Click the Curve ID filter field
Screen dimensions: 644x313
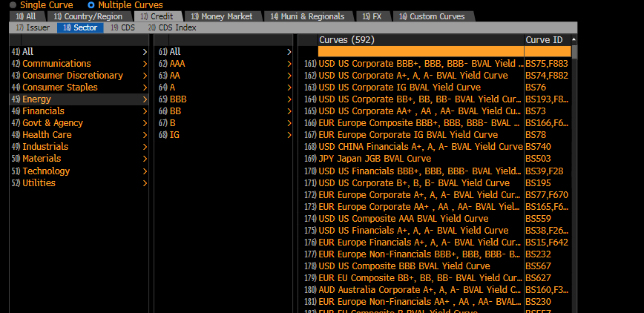click(548, 51)
